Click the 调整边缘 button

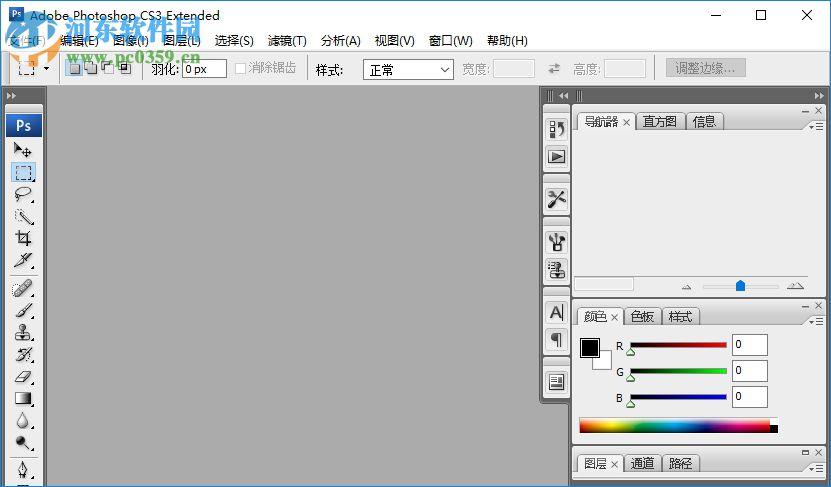pyautogui.click(x=705, y=68)
